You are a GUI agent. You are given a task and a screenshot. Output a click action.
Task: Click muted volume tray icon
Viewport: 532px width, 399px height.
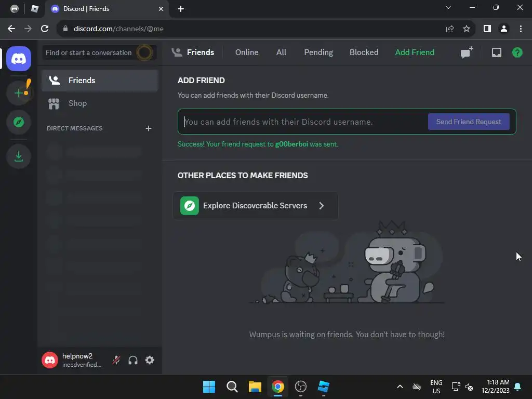pos(469,387)
